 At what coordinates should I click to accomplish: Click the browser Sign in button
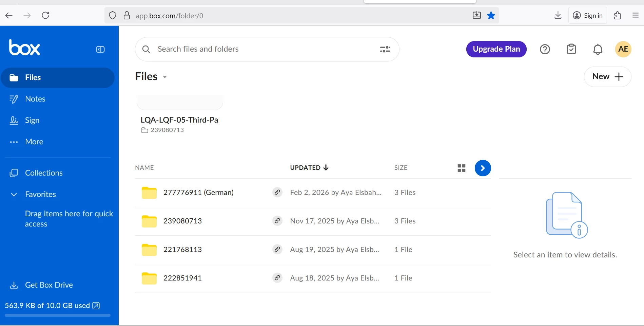[x=587, y=16]
